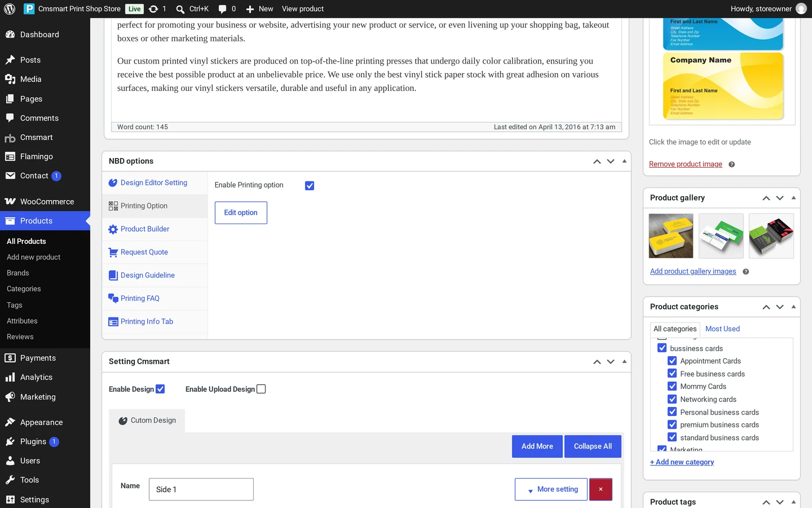The height and width of the screenshot is (508, 812).
Task: Open the storeowner avatar icon
Action: 801,9
